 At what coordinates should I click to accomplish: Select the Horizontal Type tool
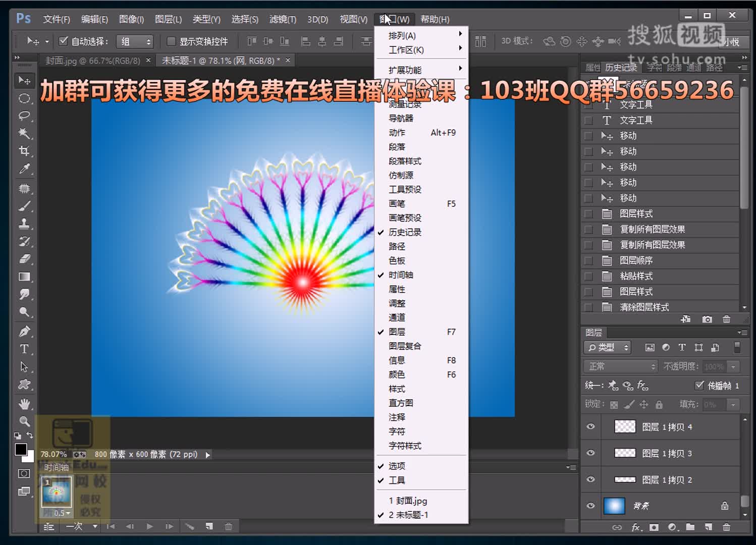(24, 348)
